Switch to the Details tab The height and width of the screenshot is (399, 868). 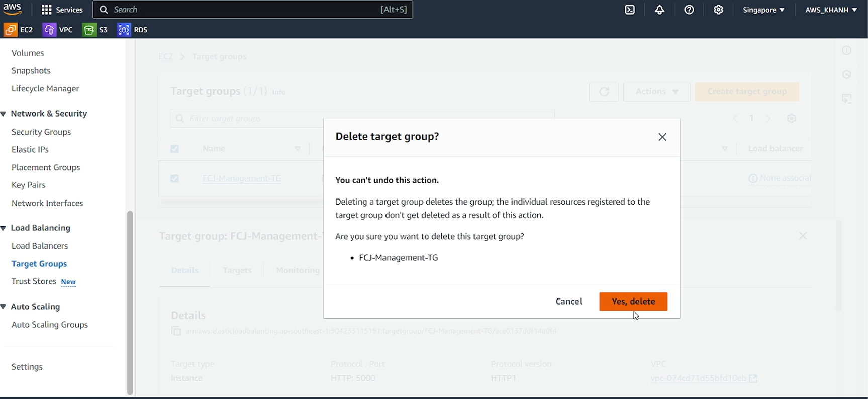pyautogui.click(x=184, y=270)
